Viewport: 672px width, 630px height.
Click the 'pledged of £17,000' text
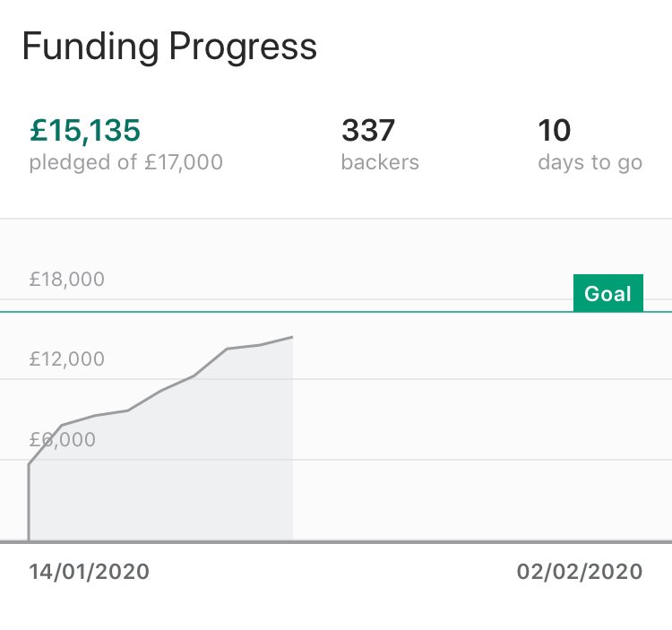coord(126,163)
